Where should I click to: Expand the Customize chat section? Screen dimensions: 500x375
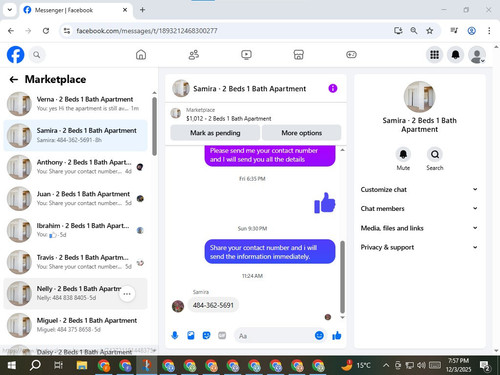419,189
